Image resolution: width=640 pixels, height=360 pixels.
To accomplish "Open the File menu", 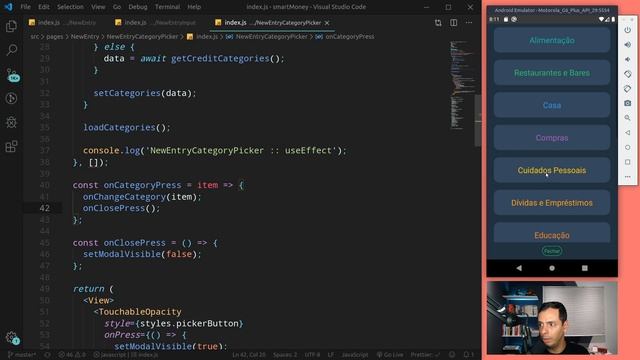I will coord(25,7).
